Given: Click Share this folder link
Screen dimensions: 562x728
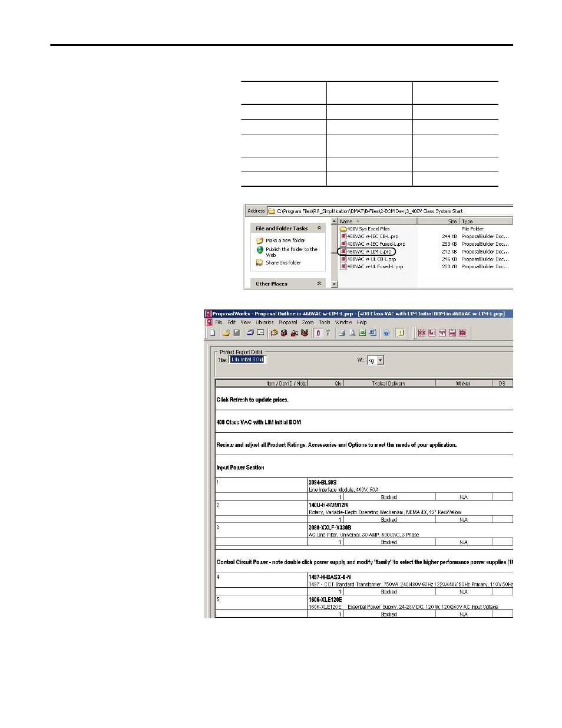Looking at the screenshot, I should coord(283,263).
